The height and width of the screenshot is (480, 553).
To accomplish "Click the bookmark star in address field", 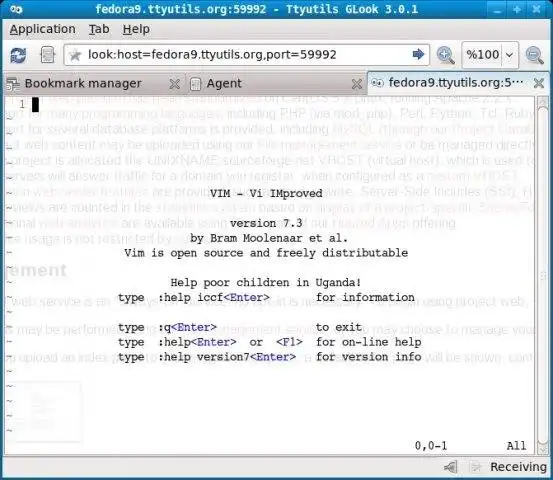I will (75, 55).
